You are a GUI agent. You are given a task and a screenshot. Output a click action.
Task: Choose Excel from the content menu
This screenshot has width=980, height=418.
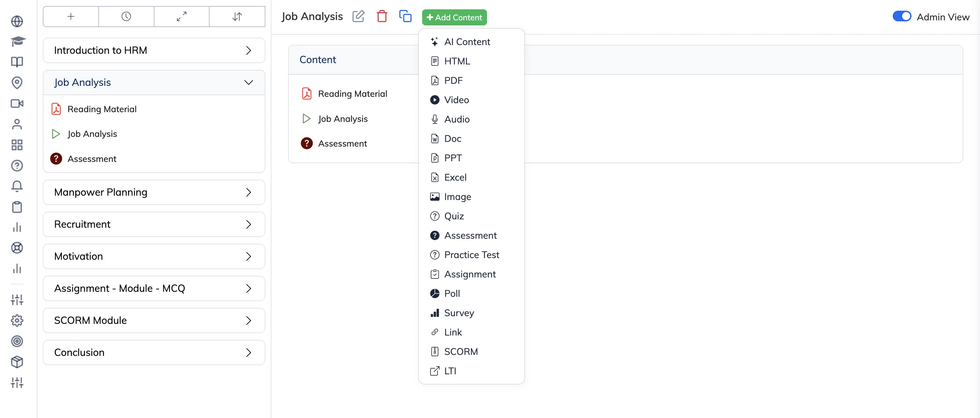tap(471, 178)
